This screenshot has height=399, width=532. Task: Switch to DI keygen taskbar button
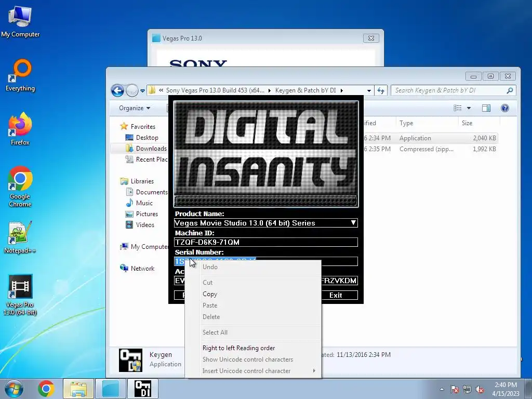pyautogui.click(x=143, y=389)
